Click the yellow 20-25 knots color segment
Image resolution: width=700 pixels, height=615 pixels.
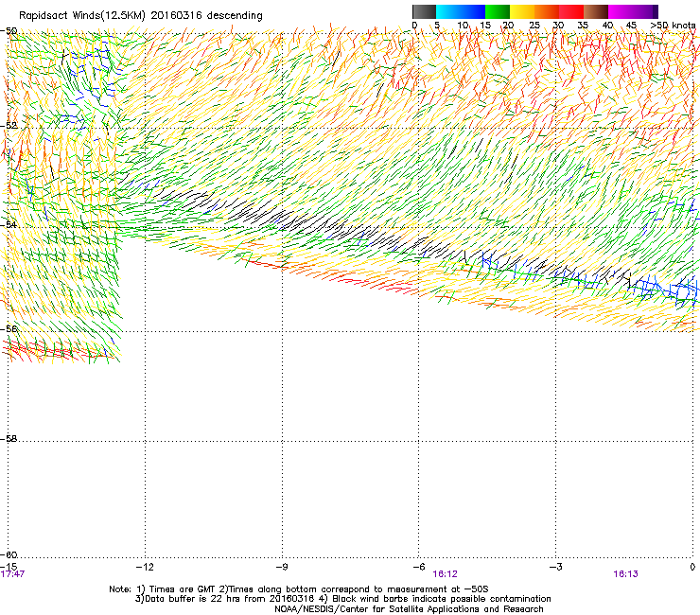point(522,11)
